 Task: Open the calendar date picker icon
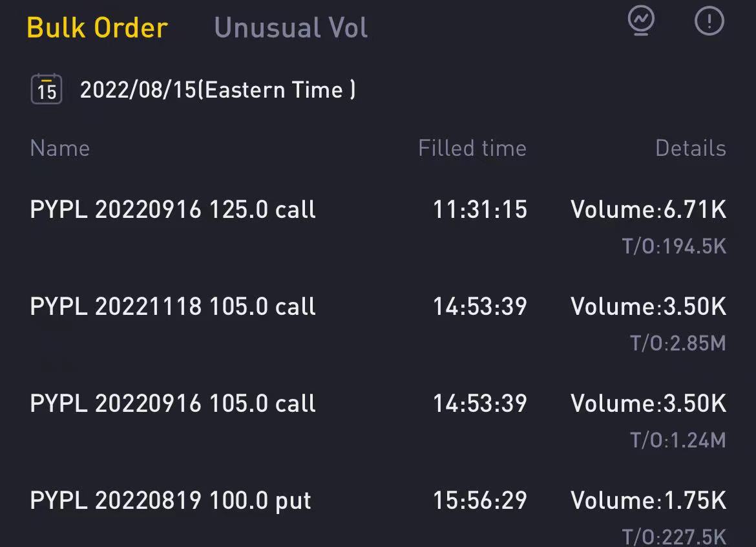pos(47,89)
